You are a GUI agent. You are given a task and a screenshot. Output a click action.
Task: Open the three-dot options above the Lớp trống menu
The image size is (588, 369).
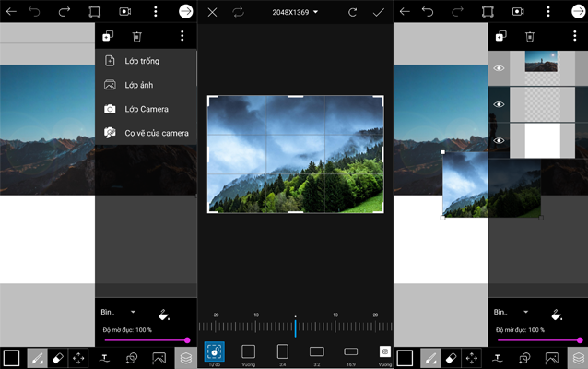182,36
